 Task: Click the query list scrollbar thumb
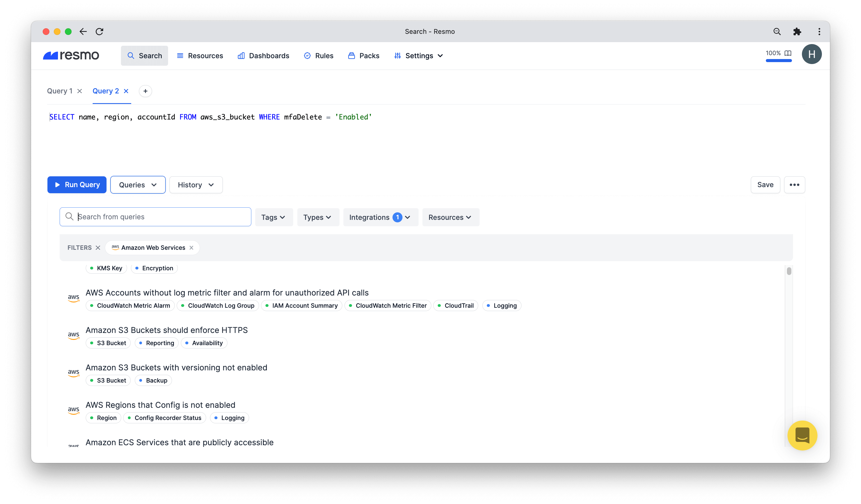pos(789,271)
